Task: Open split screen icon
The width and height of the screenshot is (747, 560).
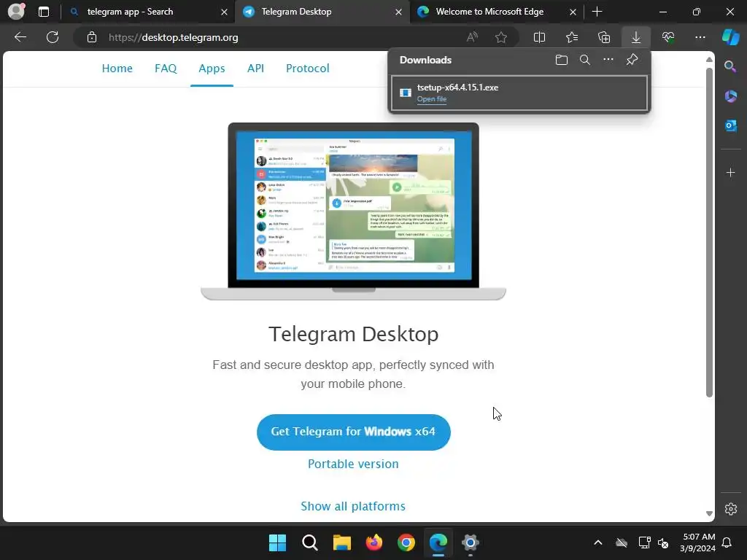Action: (539, 37)
